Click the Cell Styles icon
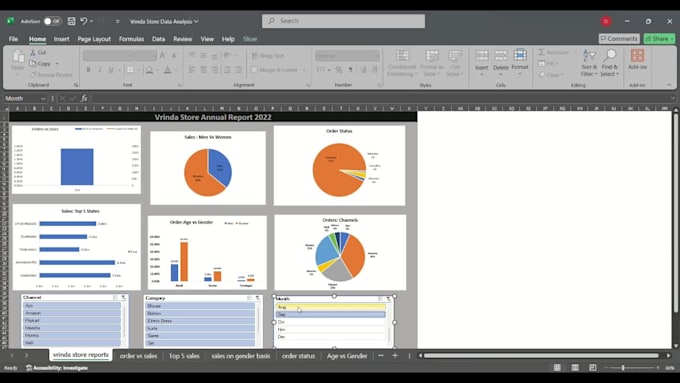Screen dimensions: 680x383 454,56
